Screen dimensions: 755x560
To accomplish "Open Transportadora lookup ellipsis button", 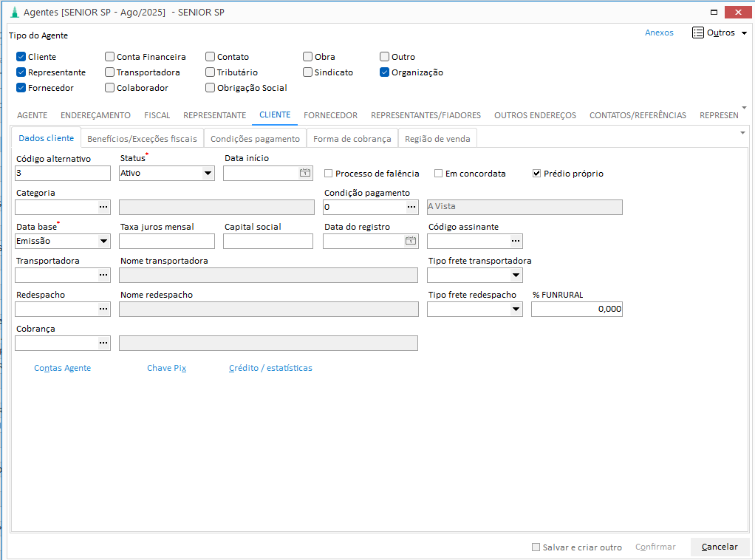I will click(103, 275).
